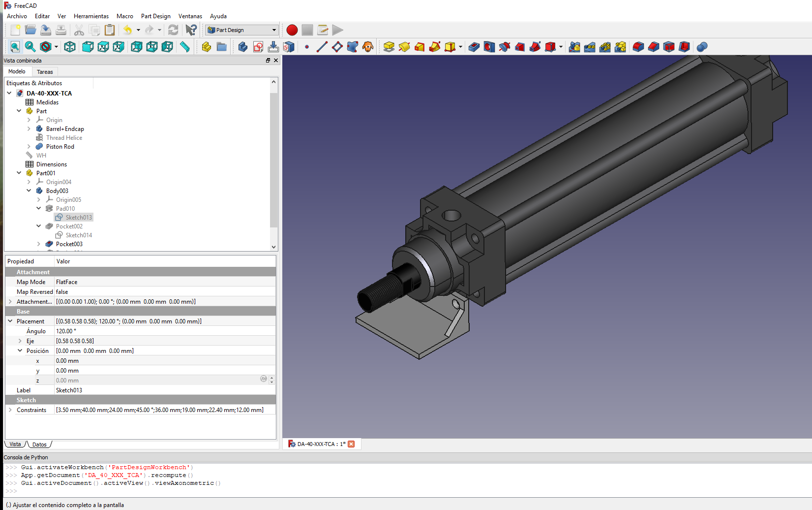Image resolution: width=812 pixels, height=510 pixels.
Task: Collapse the Body003 tree node
Action: coord(29,191)
